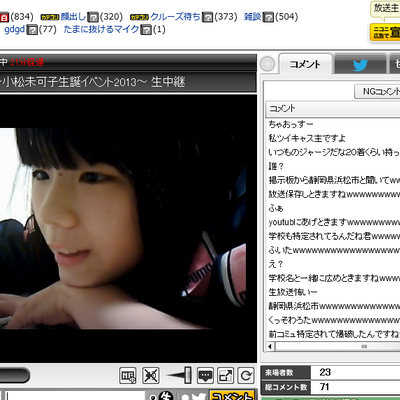Select the comment starting with 'youtubにあげときます'
The image size is (400, 400).
[x=334, y=222]
